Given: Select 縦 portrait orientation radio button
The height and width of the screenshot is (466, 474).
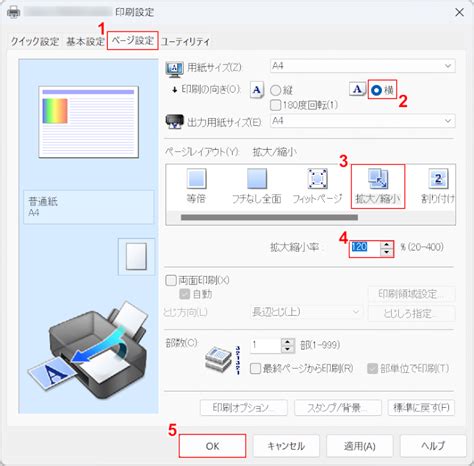Looking at the screenshot, I should [275, 90].
